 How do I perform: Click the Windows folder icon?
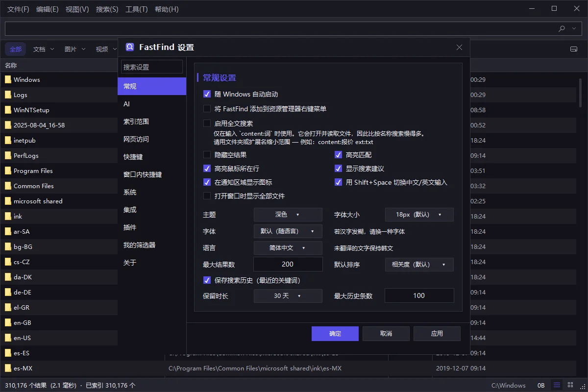[x=8, y=79]
